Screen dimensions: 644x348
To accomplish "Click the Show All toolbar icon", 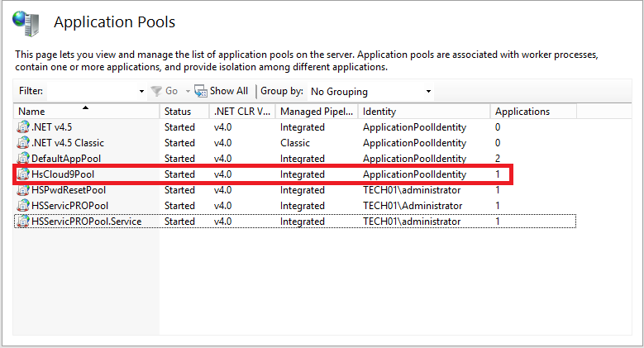I will [x=200, y=91].
